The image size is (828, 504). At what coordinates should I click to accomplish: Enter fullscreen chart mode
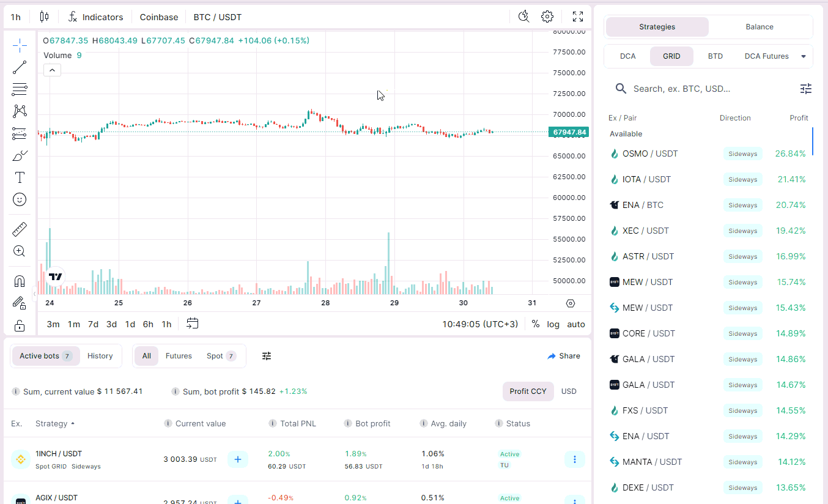click(x=577, y=17)
